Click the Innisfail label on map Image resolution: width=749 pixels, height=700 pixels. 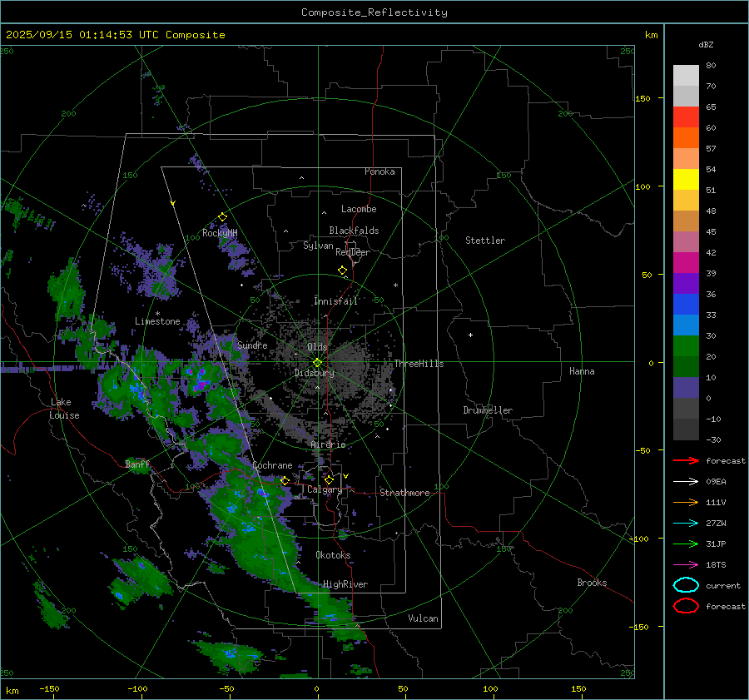tap(336, 301)
